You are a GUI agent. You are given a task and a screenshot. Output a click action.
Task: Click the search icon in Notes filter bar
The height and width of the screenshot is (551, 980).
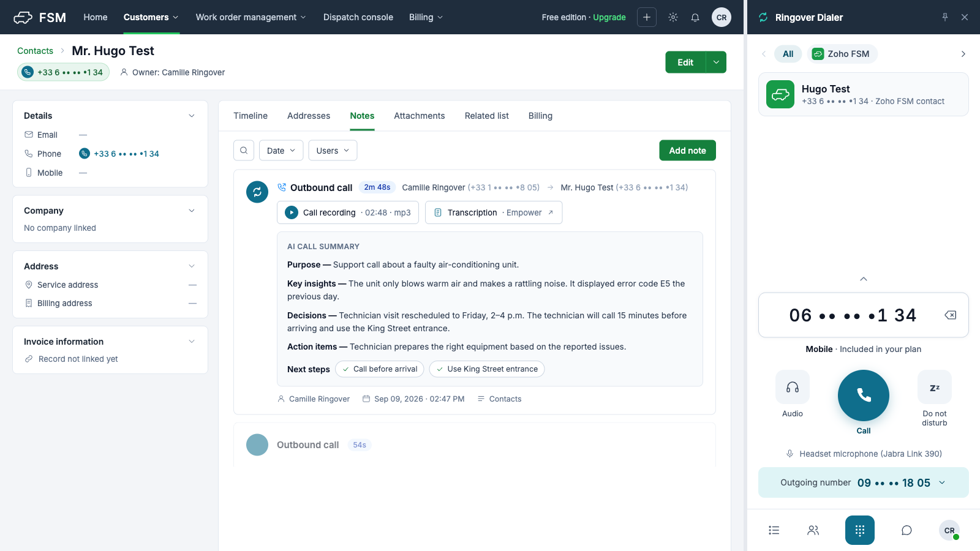tap(244, 151)
